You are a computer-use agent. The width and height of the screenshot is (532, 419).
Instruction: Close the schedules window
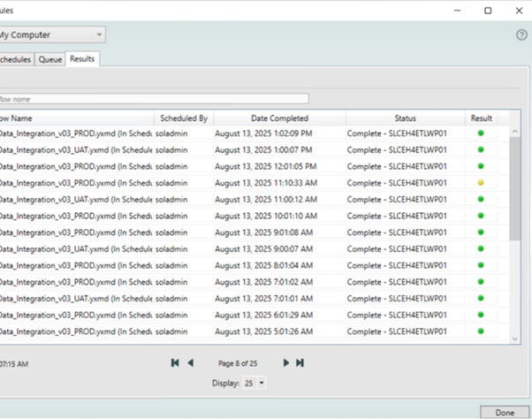[x=519, y=11]
